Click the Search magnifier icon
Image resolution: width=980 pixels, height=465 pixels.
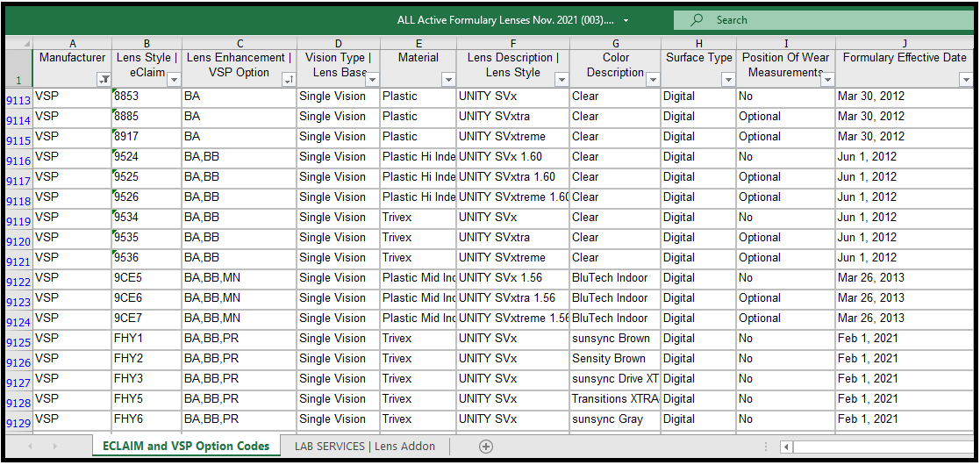click(697, 20)
